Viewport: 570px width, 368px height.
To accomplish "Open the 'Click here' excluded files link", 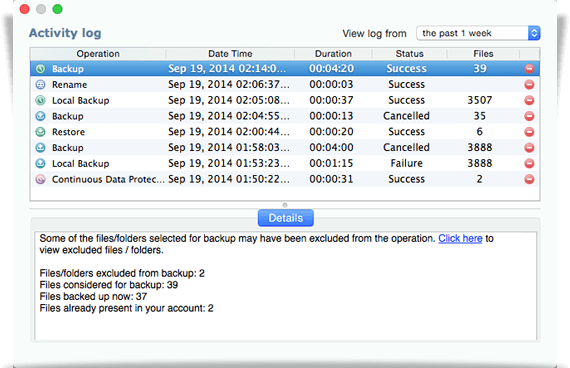I will point(460,239).
